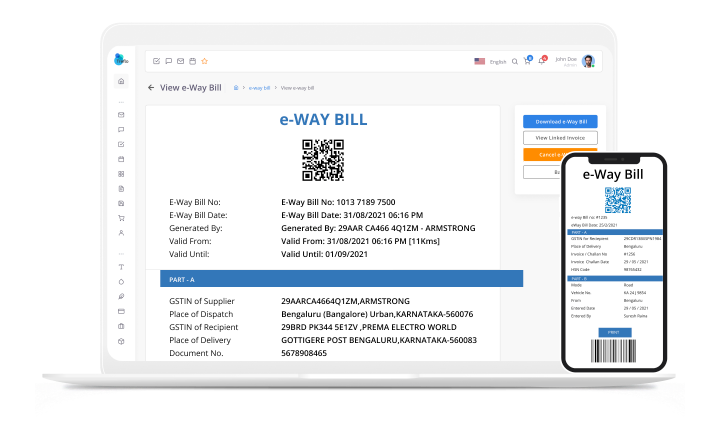
Task: Click the GSTIN of Supplier value
Action: pyautogui.click(x=345, y=301)
